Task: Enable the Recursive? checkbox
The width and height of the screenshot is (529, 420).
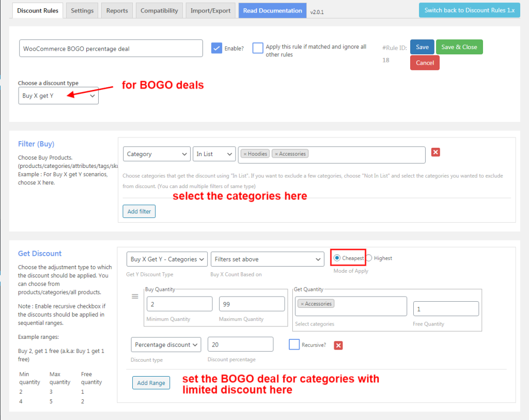Action: tap(294, 345)
